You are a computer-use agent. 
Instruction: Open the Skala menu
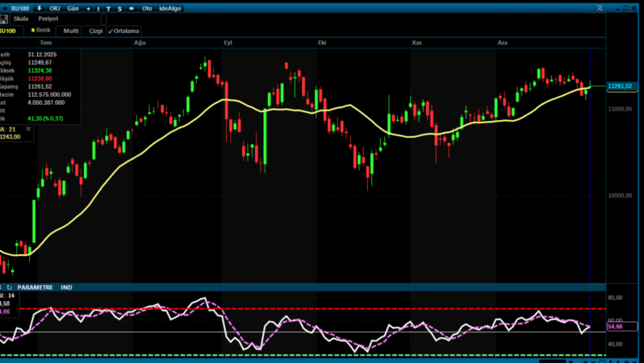pyautogui.click(x=21, y=19)
